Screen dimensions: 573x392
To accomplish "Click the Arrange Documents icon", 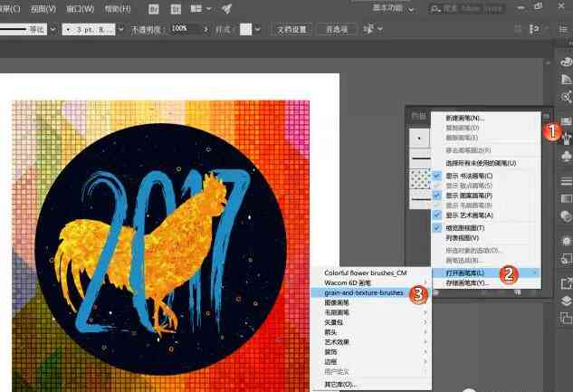I will pos(196,9).
